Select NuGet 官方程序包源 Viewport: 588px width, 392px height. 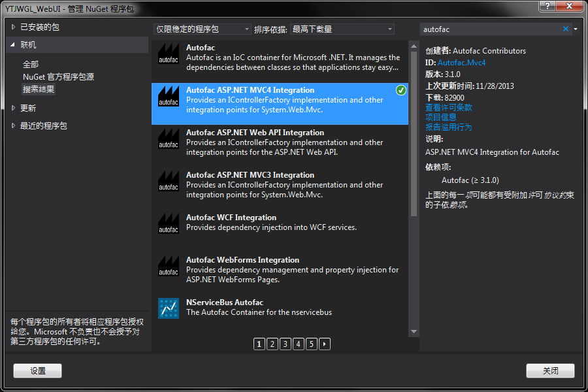coord(58,77)
